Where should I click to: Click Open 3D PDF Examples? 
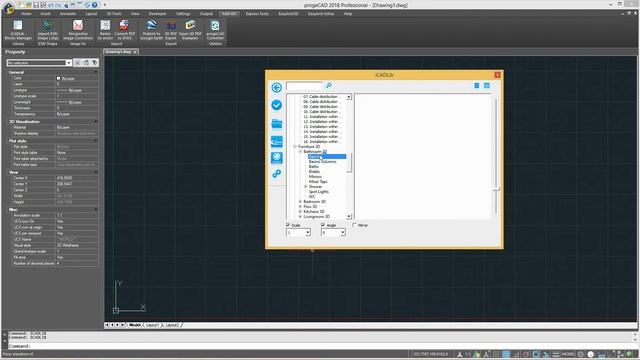coord(190,30)
